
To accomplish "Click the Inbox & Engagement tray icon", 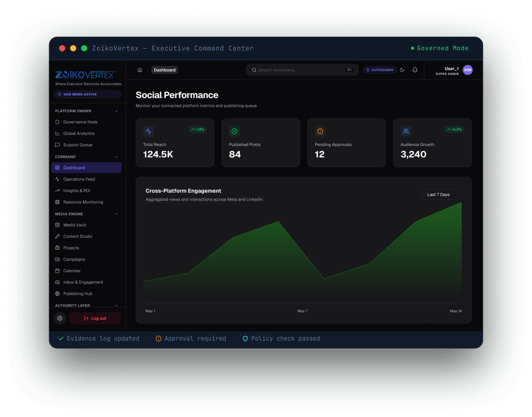I will point(57,282).
